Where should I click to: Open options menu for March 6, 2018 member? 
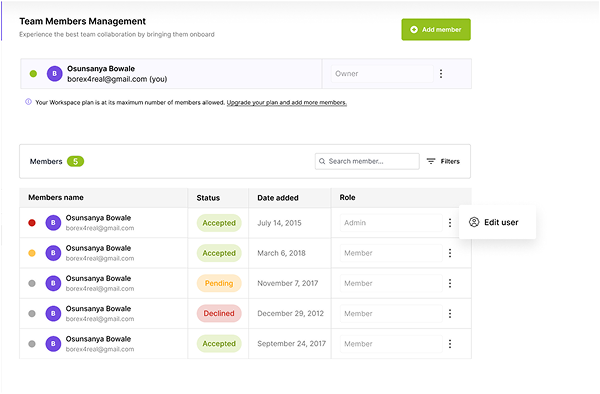point(450,253)
